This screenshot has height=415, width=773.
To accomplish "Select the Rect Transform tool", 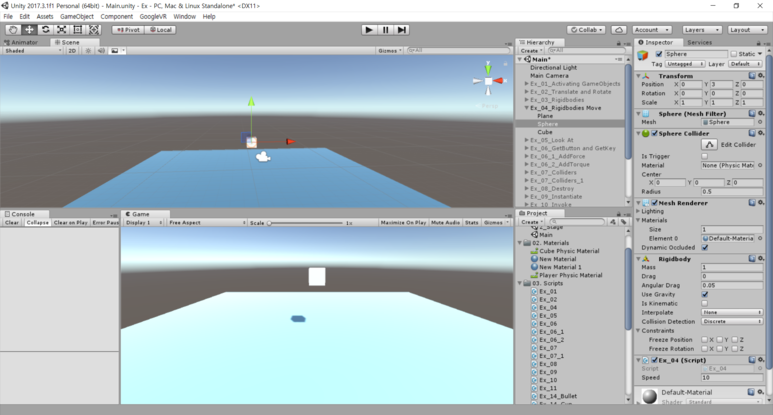I will [x=78, y=30].
